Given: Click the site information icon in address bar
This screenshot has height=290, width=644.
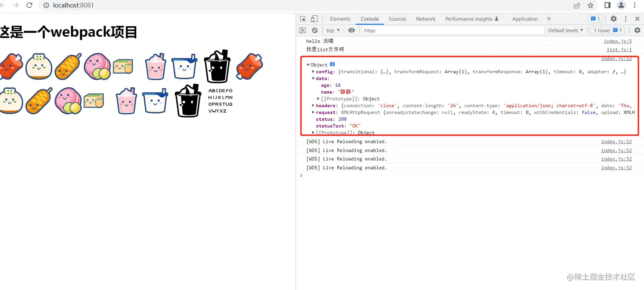Looking at the screenshot, I should [x=46, y=6].
